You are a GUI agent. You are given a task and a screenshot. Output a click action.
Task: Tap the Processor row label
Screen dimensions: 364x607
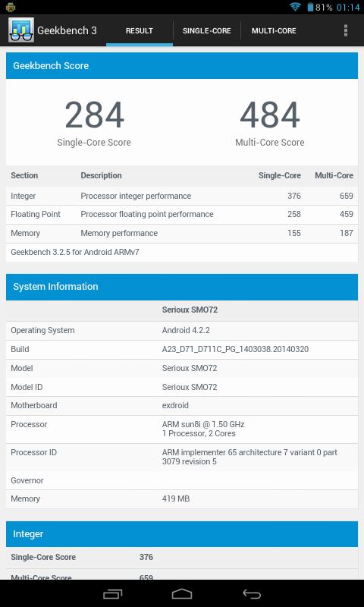[29, 424]
